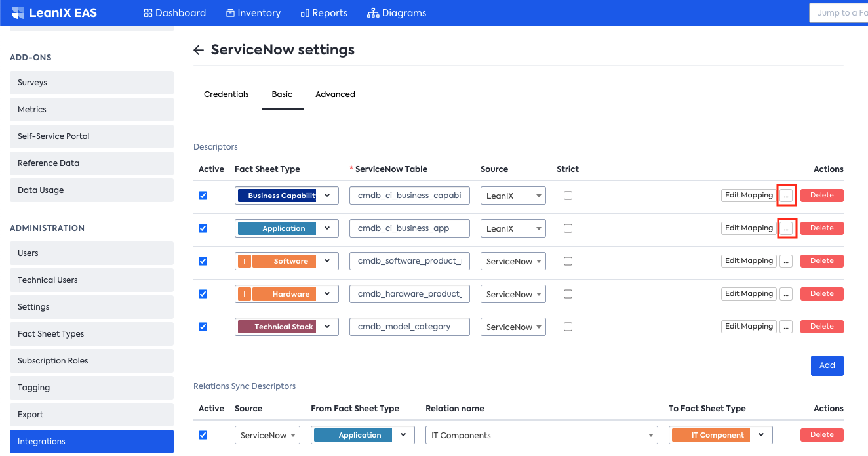Edit Mapping for Business Capability row
This screenshot has width=868, height=456.
(749, 196)
